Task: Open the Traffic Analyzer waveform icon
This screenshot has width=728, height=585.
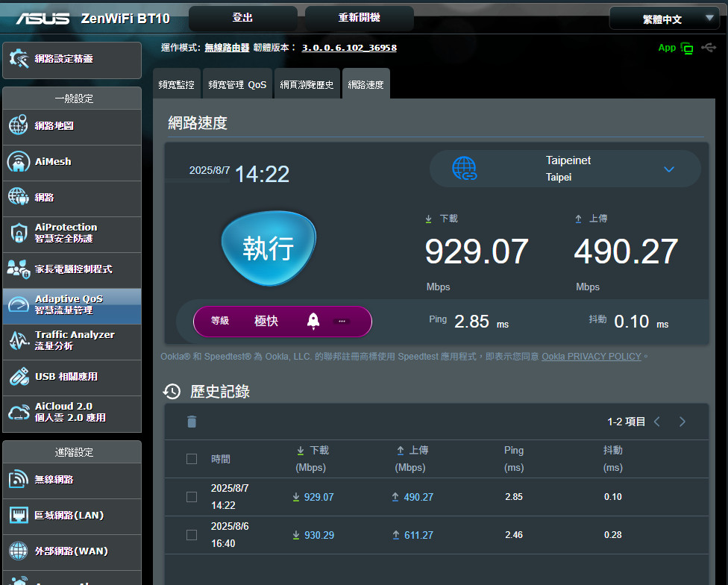Action: (x=19, y=340)
